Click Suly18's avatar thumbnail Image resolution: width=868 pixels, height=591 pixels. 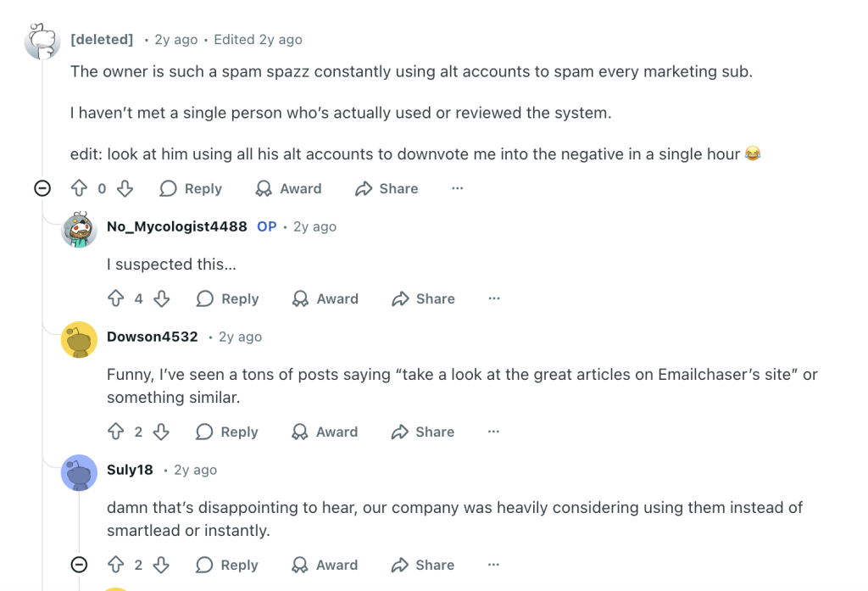[x=79, y=473]
